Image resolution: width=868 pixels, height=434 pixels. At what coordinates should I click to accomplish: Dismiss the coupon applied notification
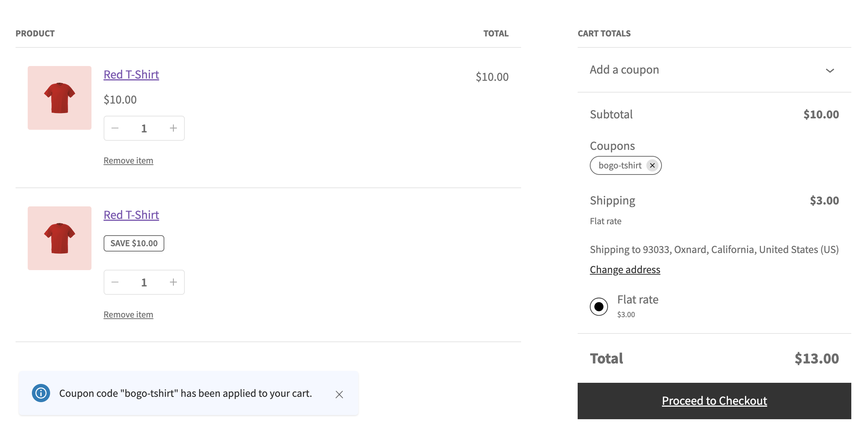(339, 394)
